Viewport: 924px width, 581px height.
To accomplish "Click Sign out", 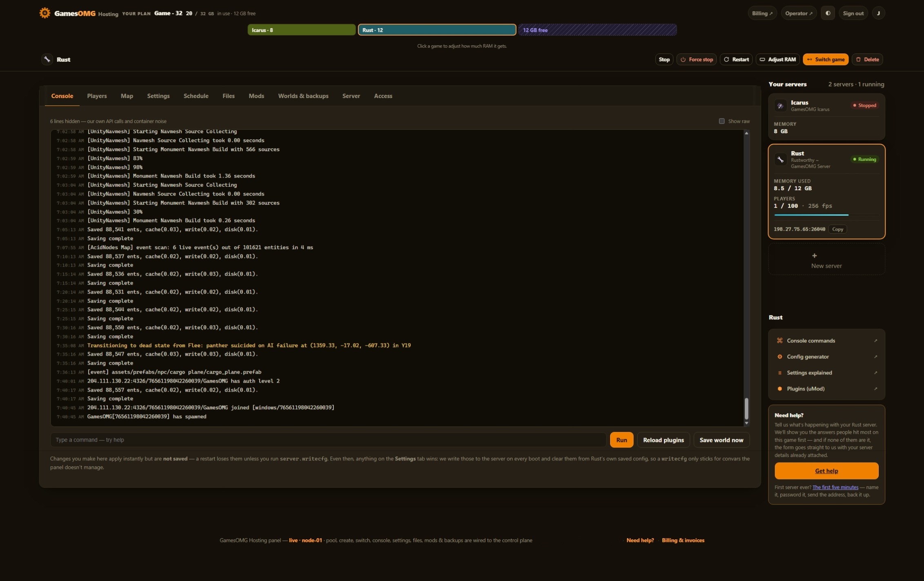I will click(853, 13).
